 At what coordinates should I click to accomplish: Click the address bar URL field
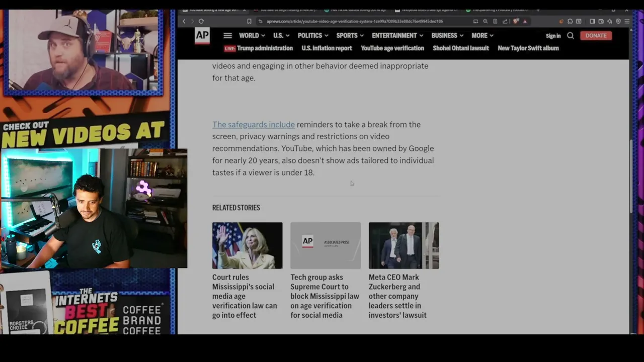coord(355,21)
